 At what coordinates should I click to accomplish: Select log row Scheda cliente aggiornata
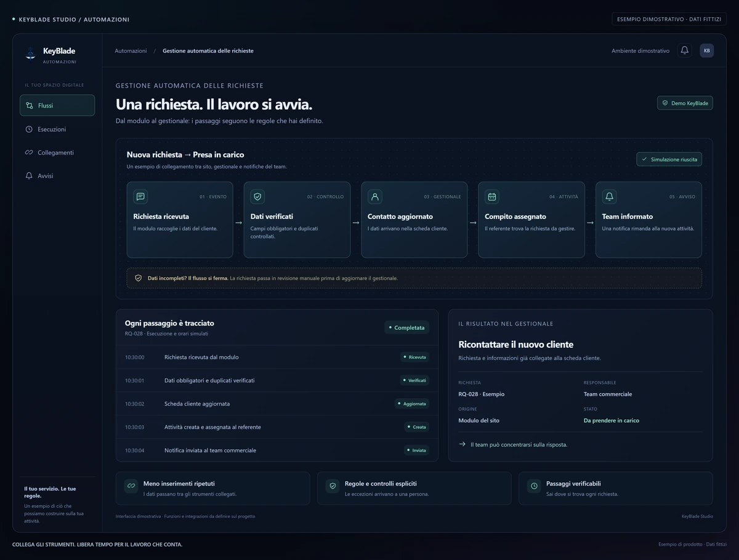pos(277,404)
